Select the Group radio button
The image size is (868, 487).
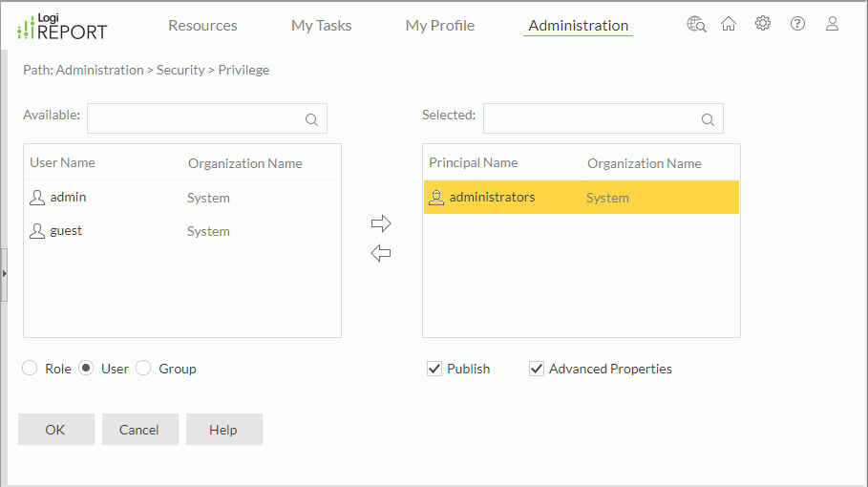point(143,368)
